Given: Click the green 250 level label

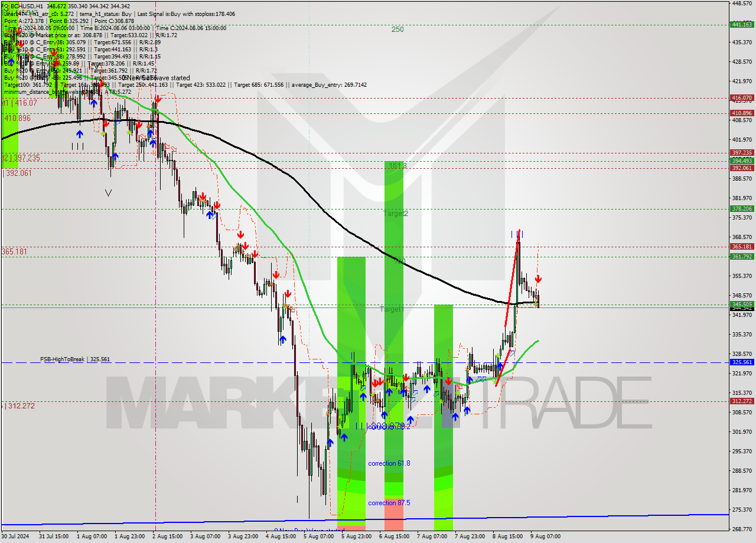Looking at the screenshot, I should coord(397,29).
